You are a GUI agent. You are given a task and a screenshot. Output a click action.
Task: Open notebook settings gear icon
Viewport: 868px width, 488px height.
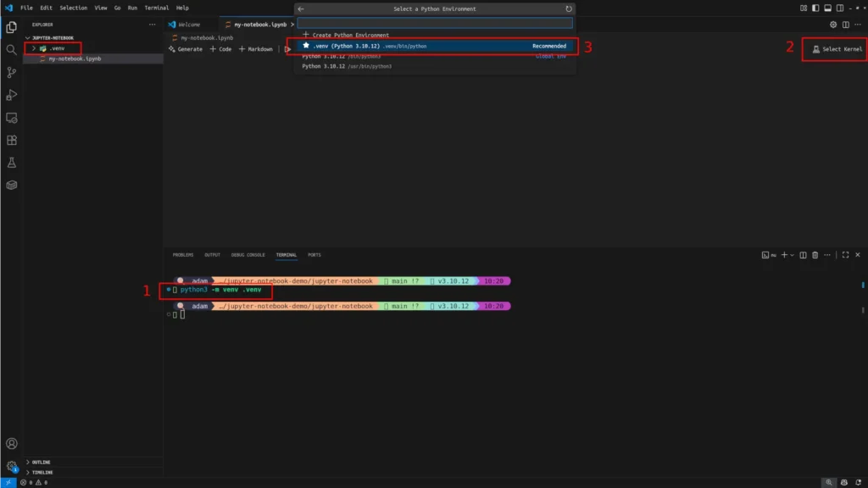point(833,25)
